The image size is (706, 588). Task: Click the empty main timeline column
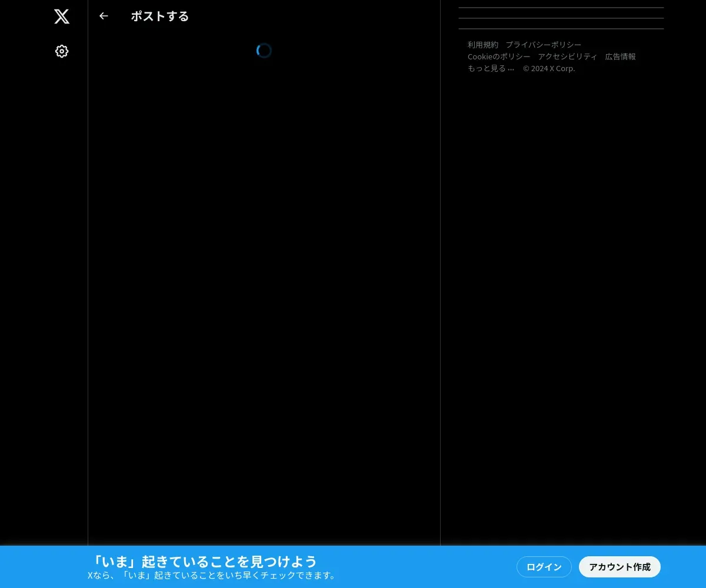[264, 294]
